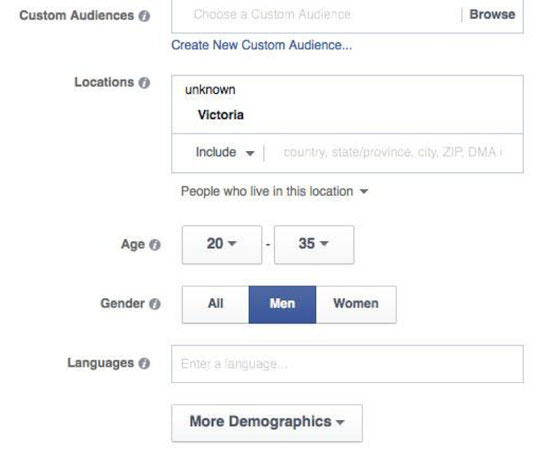Expand People who live in this location

pyautogui.click(x=274, y=191)
